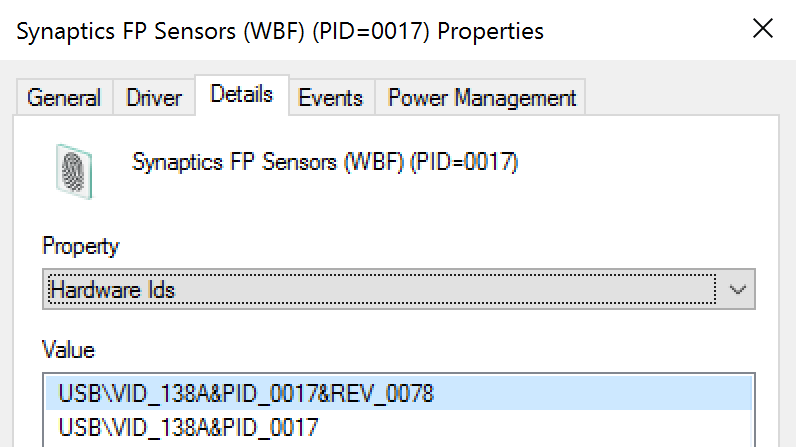Open the Power Management tab

tap(481, 98)
